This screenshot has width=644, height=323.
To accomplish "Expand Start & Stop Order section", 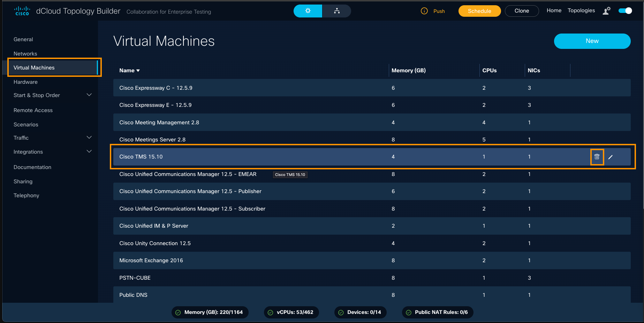I will [x=89, y=95].
